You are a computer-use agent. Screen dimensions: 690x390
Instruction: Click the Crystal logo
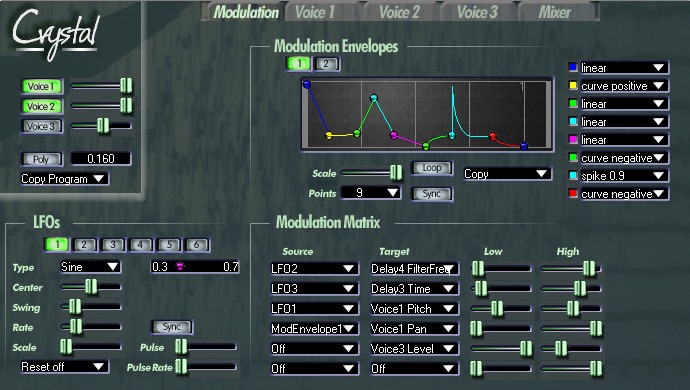click(x=55, y=34)
